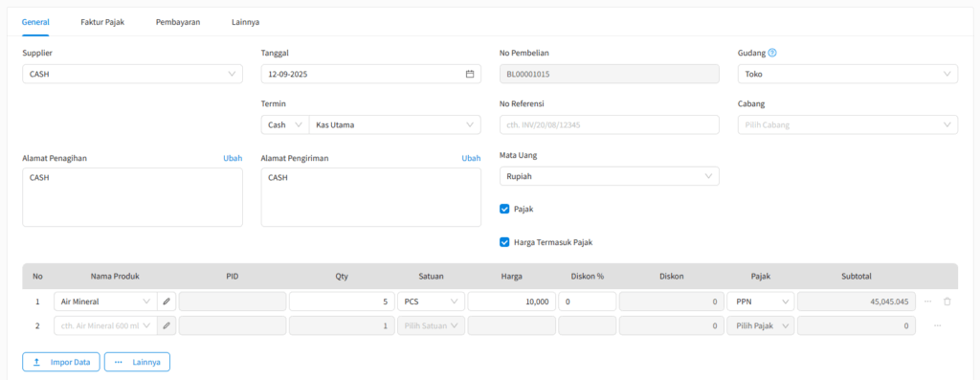Switch to the Faktur Pajak tab
Image resolution: width=980 pixels, height=380 pixels.
[x=102, y=22]
